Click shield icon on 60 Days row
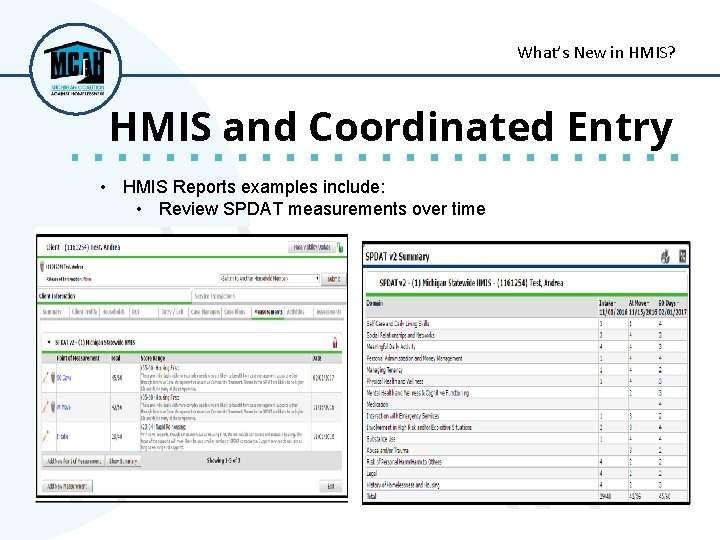Screen dimensions: 720x540 pyautogui.click(x=53, y=378)
